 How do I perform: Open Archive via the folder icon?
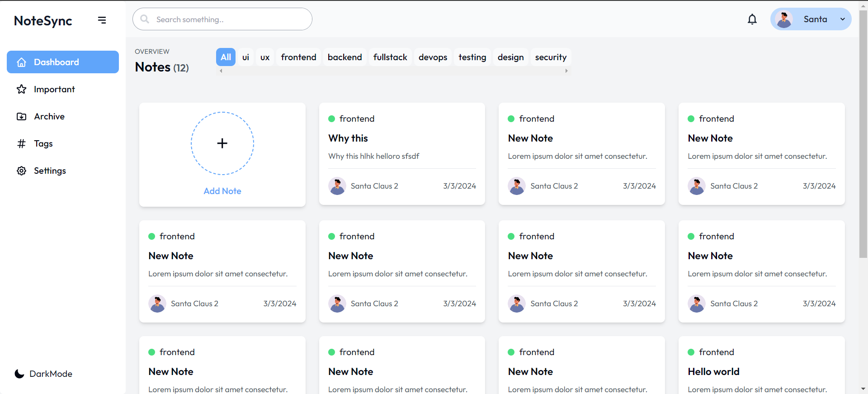[x=21, y=116]
